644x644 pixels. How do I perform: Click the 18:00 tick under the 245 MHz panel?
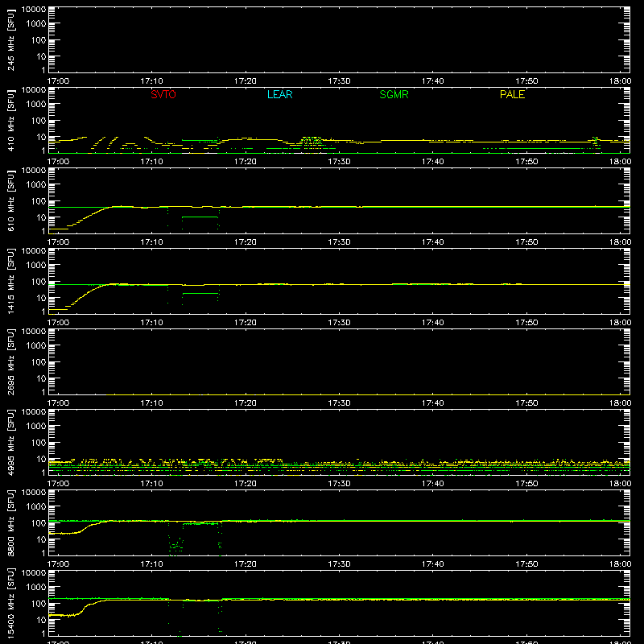(620, 81)
